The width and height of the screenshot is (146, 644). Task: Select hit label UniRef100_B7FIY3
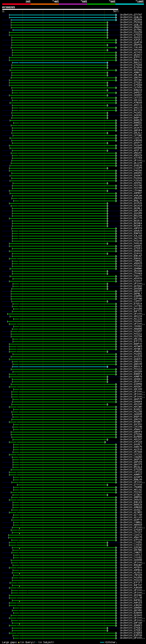pos(131,341)
